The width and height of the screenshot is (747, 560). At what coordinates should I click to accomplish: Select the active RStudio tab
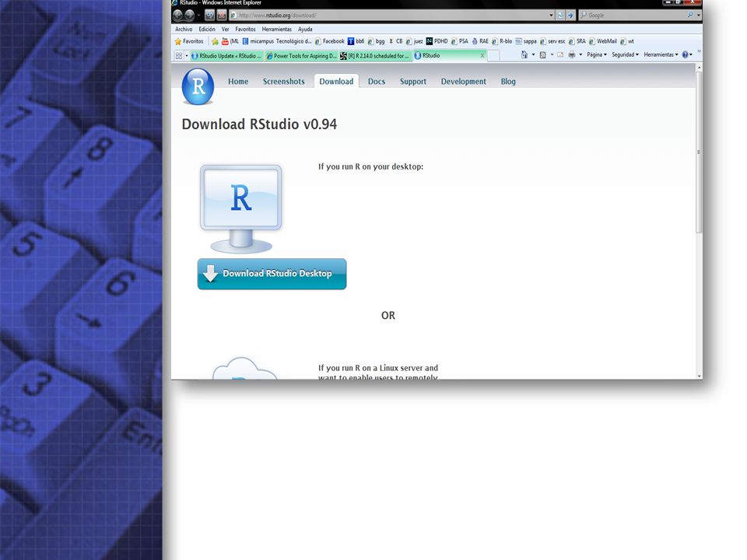tap(449, 55)
